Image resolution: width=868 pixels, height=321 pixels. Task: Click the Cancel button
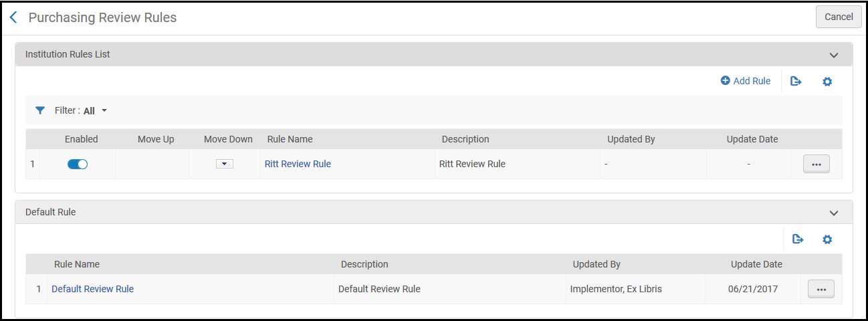click(838, 17)
